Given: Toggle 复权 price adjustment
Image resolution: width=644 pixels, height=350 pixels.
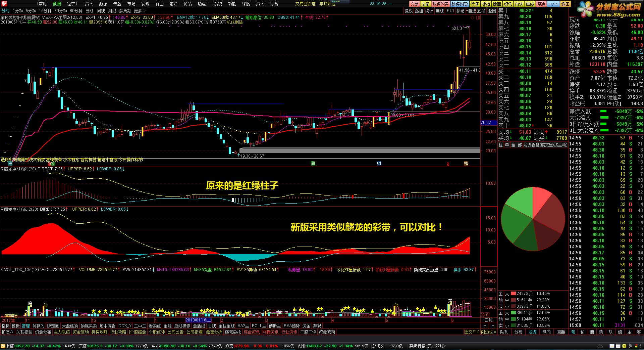Looking at the screenshot, I should [409, 11].
